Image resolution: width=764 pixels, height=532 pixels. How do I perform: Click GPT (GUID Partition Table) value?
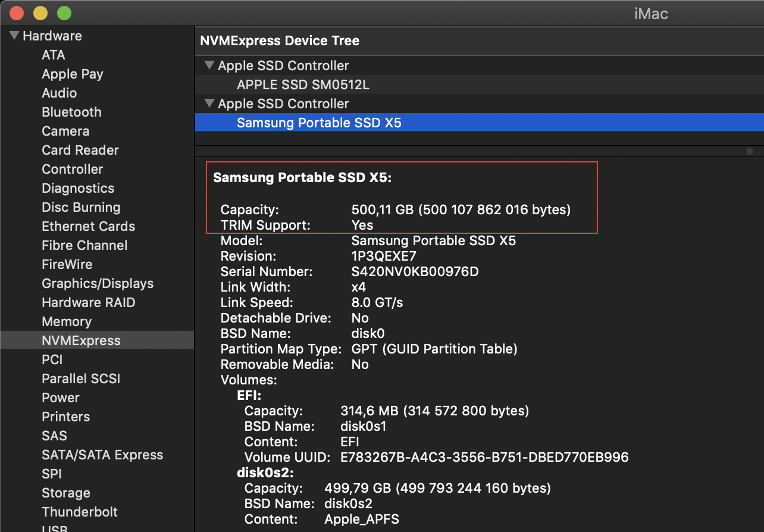click(434, 349)
